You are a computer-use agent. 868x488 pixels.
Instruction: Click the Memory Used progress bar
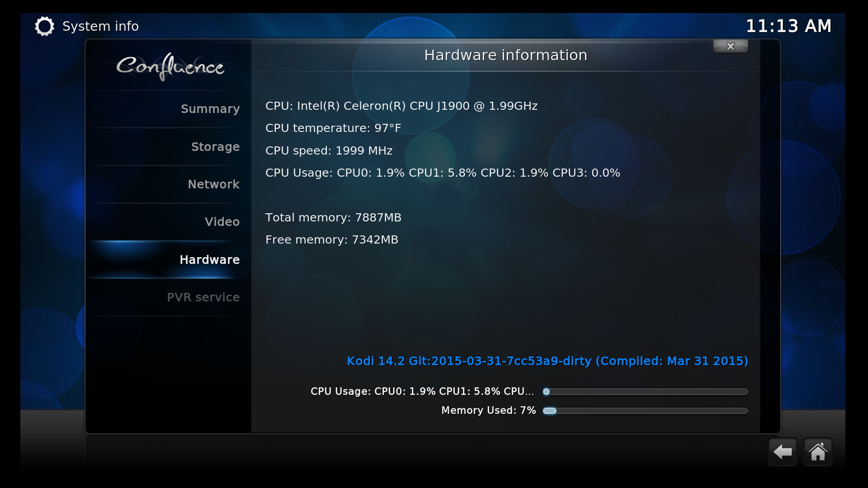646,411
